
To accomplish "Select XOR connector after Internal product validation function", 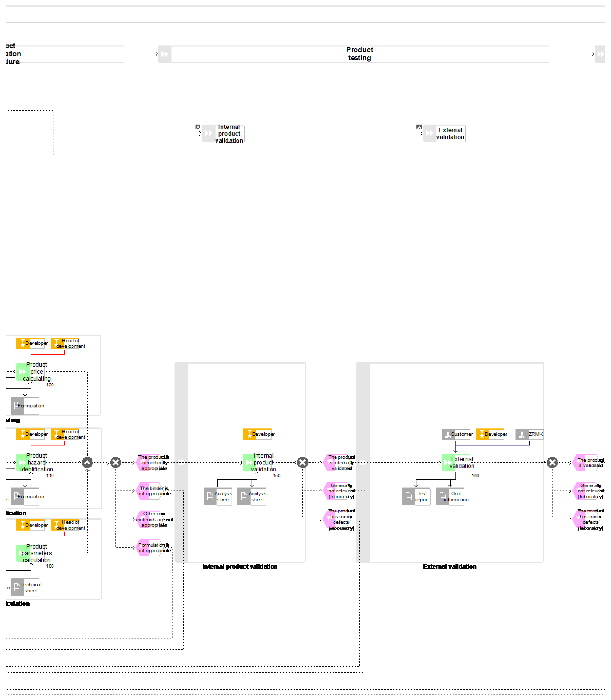I will point(302,463).
